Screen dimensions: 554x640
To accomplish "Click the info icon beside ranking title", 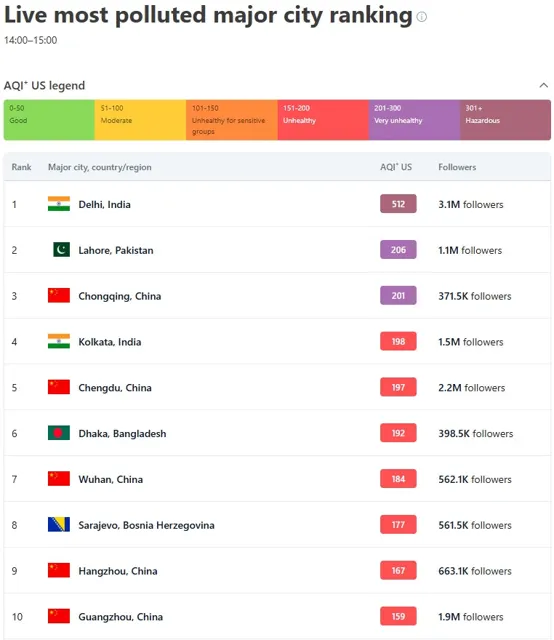I will coord(422,17).
